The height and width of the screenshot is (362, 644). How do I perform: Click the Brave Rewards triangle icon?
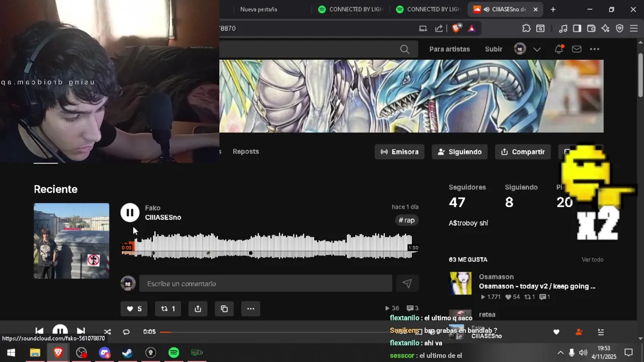coord(471,28)
